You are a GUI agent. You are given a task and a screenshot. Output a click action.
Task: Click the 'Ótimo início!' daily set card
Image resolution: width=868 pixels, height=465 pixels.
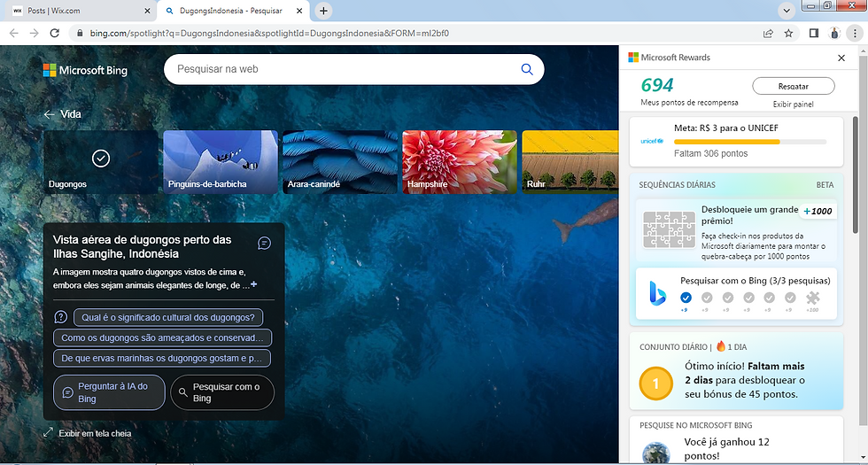736,371
